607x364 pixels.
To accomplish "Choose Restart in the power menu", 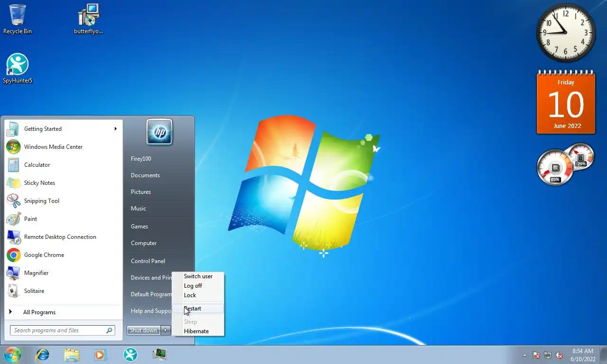I will (198, 309).
